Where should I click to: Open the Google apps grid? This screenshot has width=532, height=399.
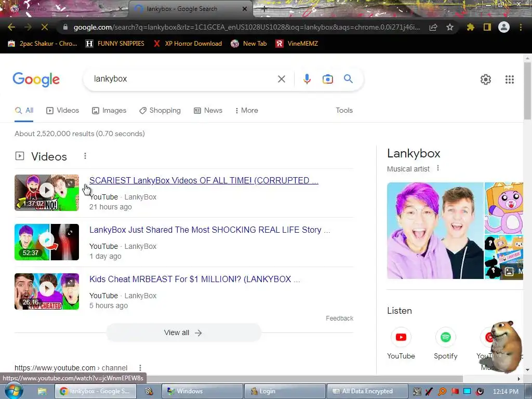(509, 79)
